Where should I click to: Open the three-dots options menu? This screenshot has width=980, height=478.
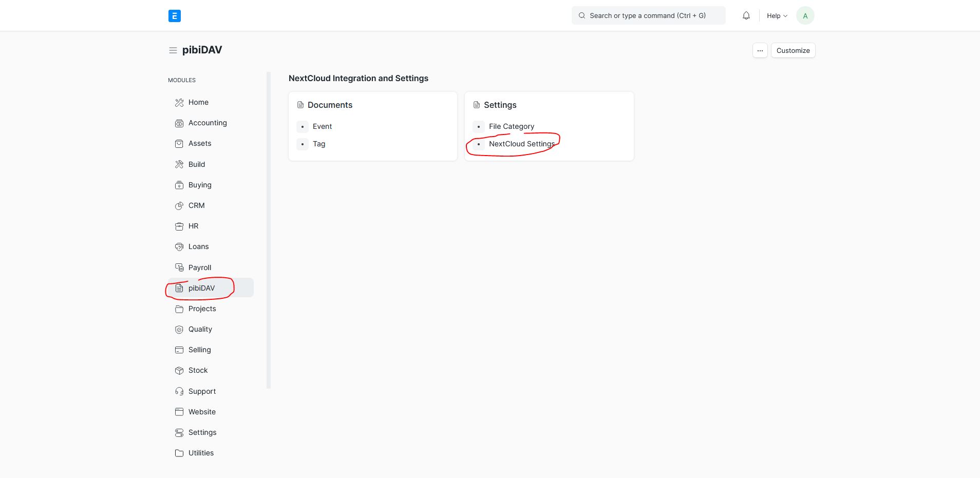pos(760,50)
